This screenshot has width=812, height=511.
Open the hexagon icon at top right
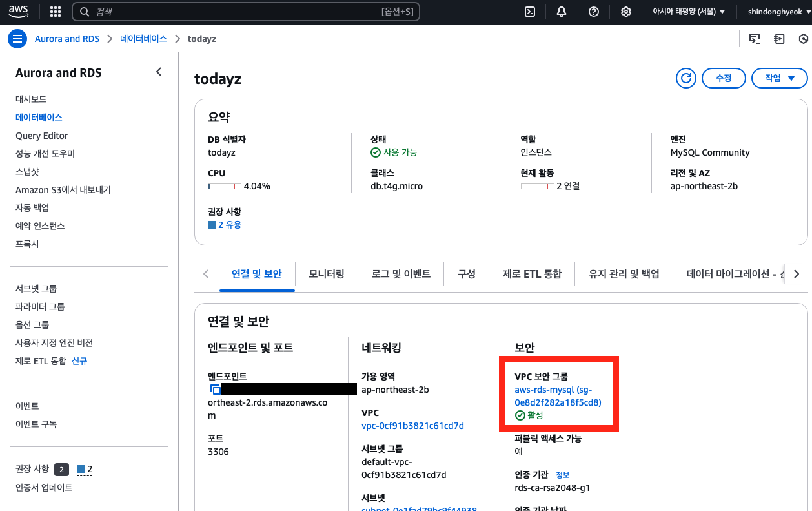pyautogui.click(x=804, y=39)
